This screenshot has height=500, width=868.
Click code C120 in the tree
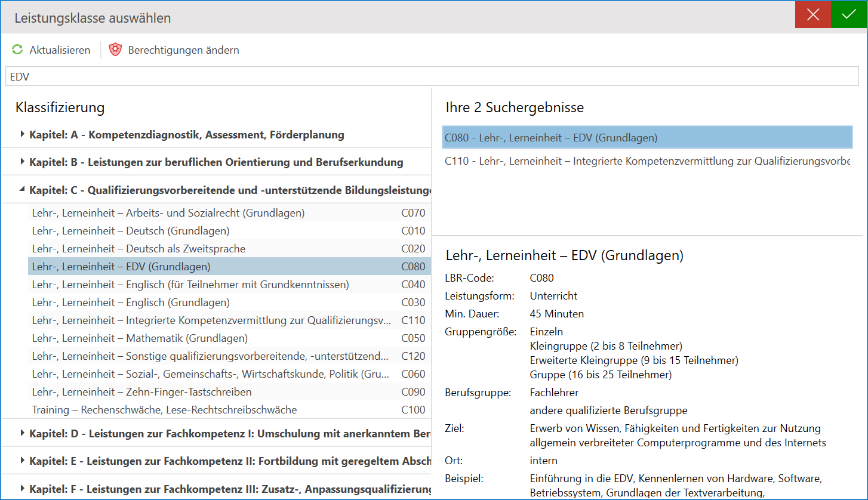coord(413,356)
